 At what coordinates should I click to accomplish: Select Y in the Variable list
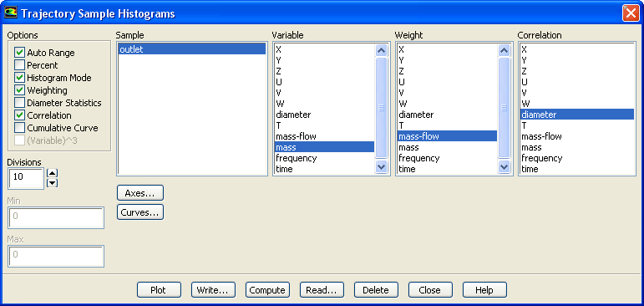[324, 60]
